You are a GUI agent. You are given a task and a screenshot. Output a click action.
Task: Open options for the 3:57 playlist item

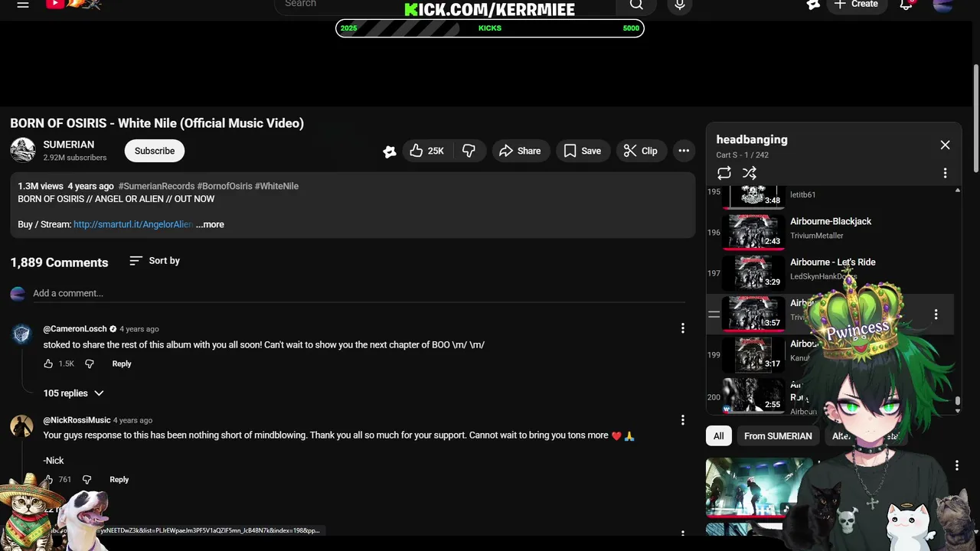pos(936,315)
